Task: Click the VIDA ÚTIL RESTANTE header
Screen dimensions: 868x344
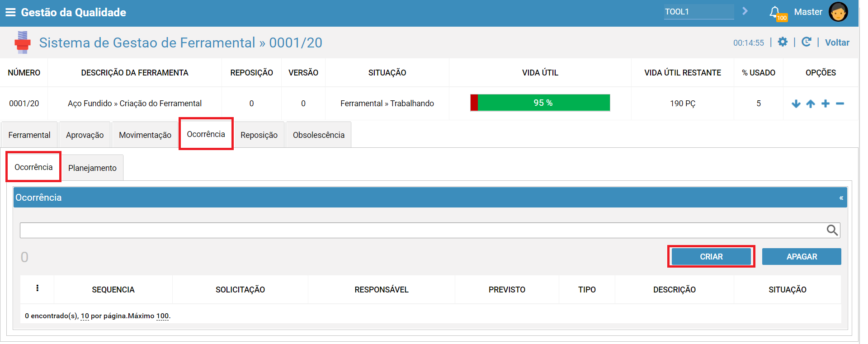Action: 683,72
